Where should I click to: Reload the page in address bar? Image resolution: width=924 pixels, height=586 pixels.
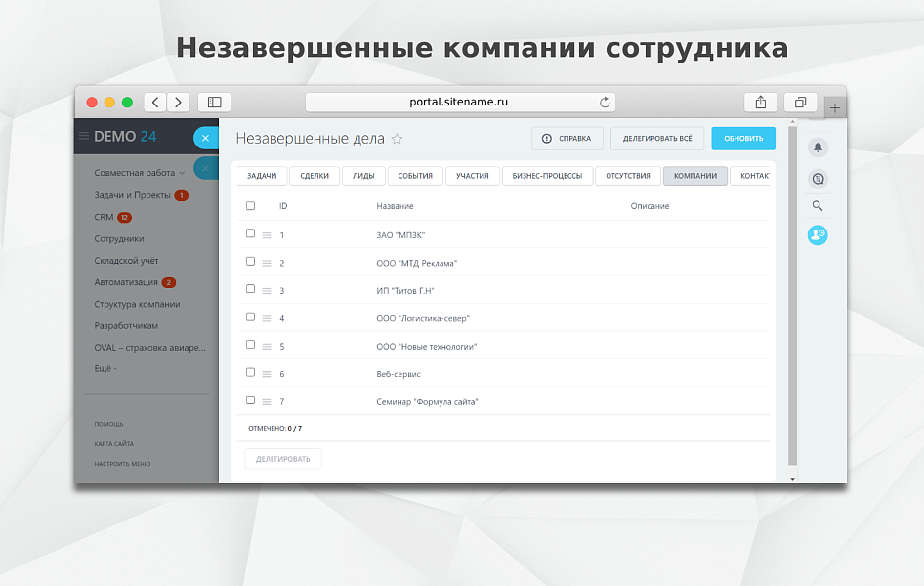coord(605,102)
